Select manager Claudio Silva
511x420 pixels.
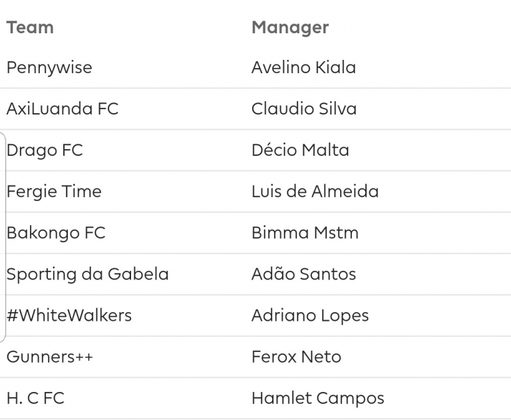pos(304,108)
